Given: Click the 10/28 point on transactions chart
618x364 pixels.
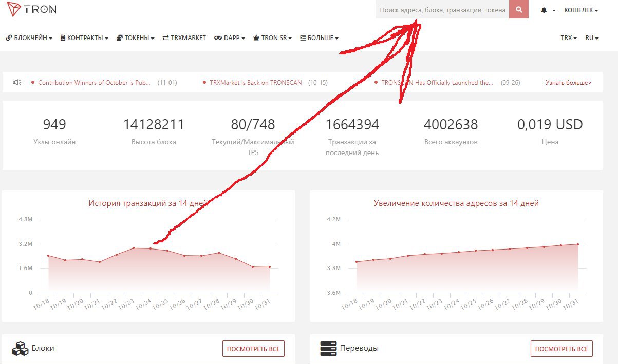Looking at the screenshot, I should [x=219, y=253].
